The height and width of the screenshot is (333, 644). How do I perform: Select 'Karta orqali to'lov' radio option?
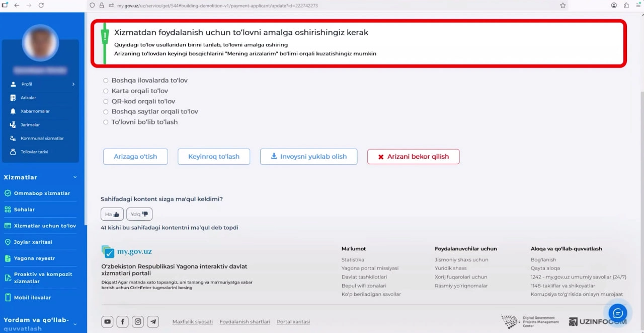106,91
